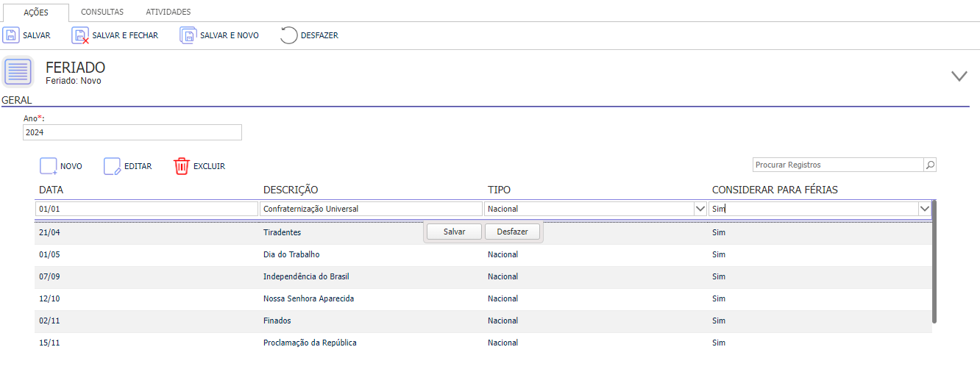The height and width of the screenshot is (383, 980).
Task: Click the inline Salvar button
Action: [x=454, y=232]
